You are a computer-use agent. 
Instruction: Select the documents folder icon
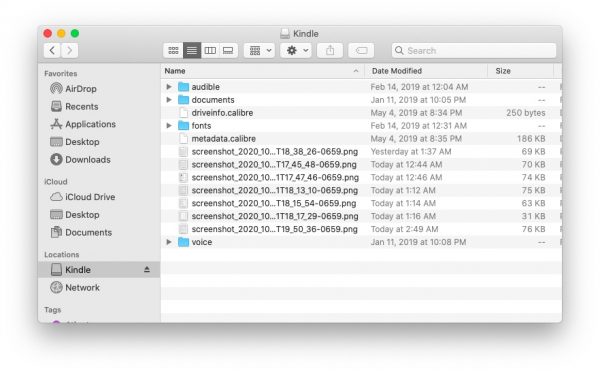point(184,100)
